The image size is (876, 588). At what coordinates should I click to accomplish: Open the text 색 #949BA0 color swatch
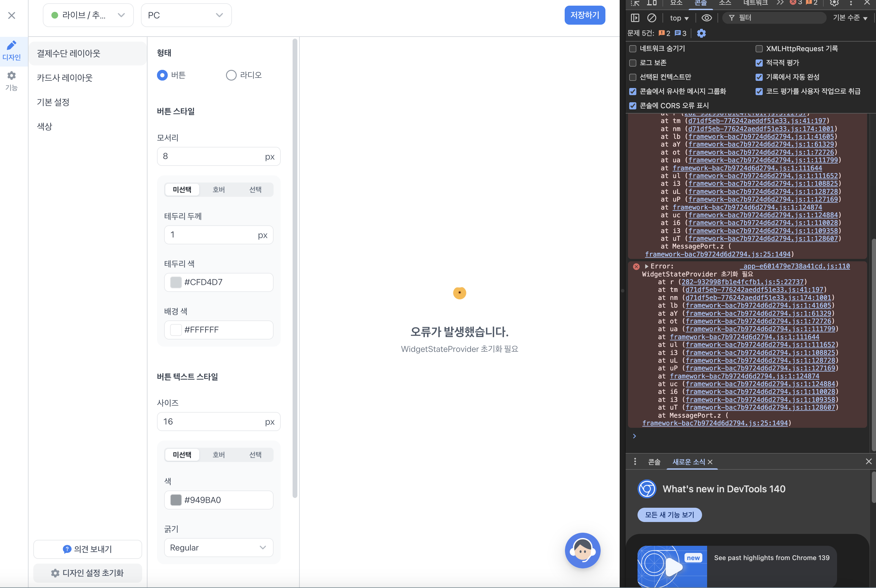(x=176, y=500)
